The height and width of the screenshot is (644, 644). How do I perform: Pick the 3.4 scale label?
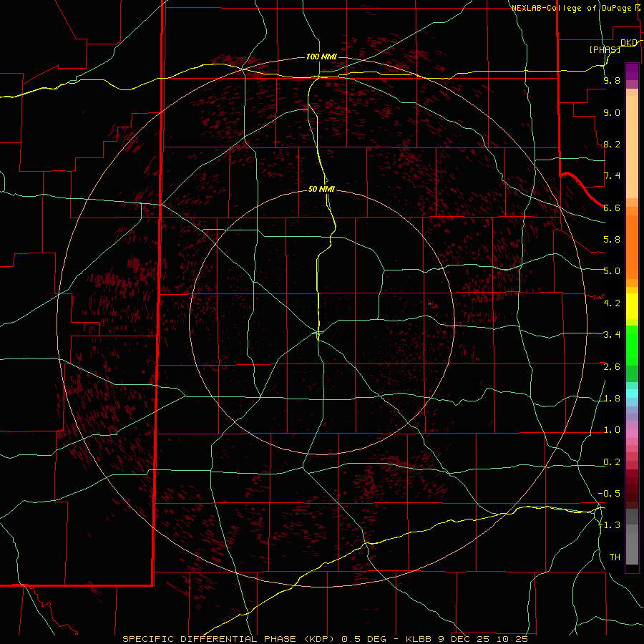pos(612,335)
